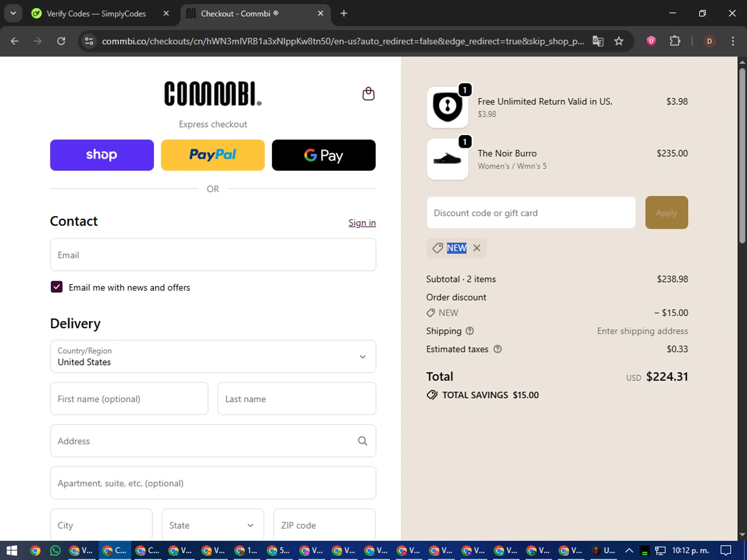This screenshot has height=560, width=747.
Task: Close the Checkout Commbi tab
Action: coord(321,13)
